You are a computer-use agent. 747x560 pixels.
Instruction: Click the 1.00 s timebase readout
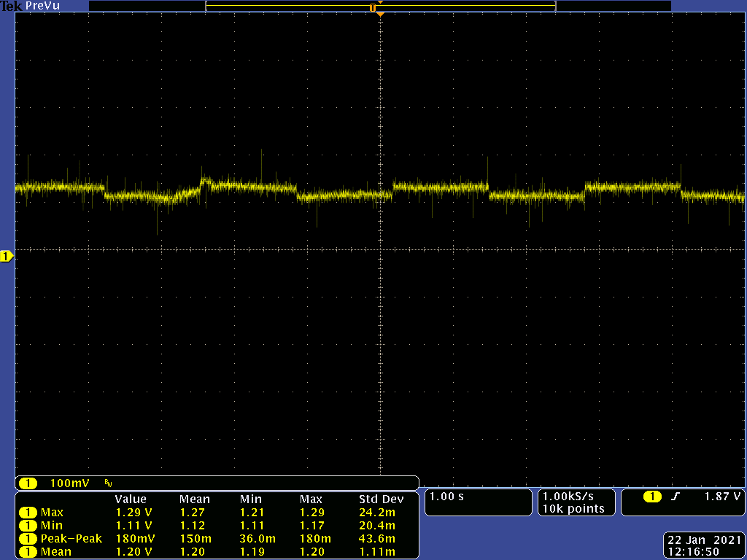(x=447, y=497)
